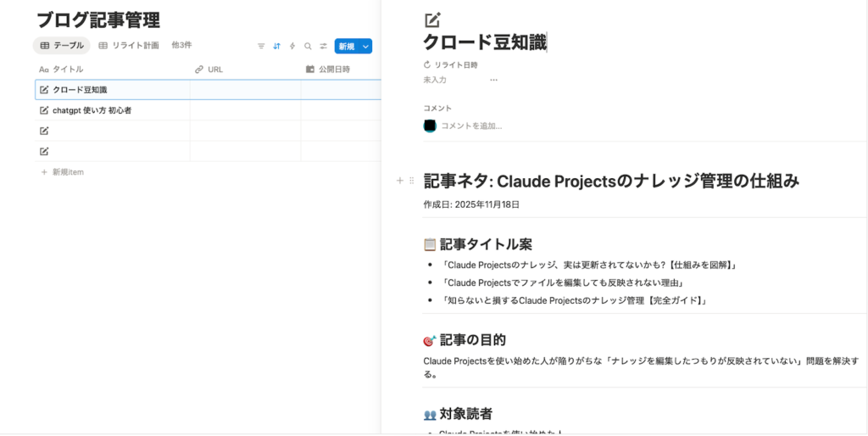This screenshot has width=868, height=436.
Task: Click the bullet ending in 【仕組みを図解】
Action: [x=588, y=265]
